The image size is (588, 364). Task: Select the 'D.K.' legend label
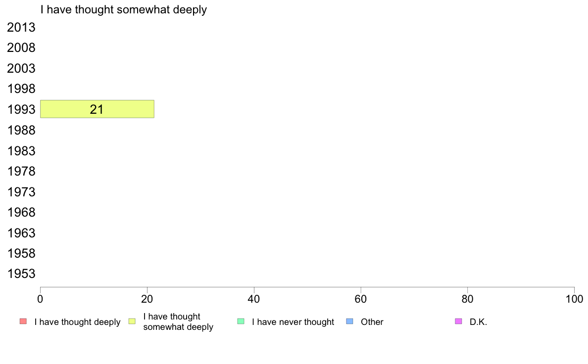click(479, 322)
